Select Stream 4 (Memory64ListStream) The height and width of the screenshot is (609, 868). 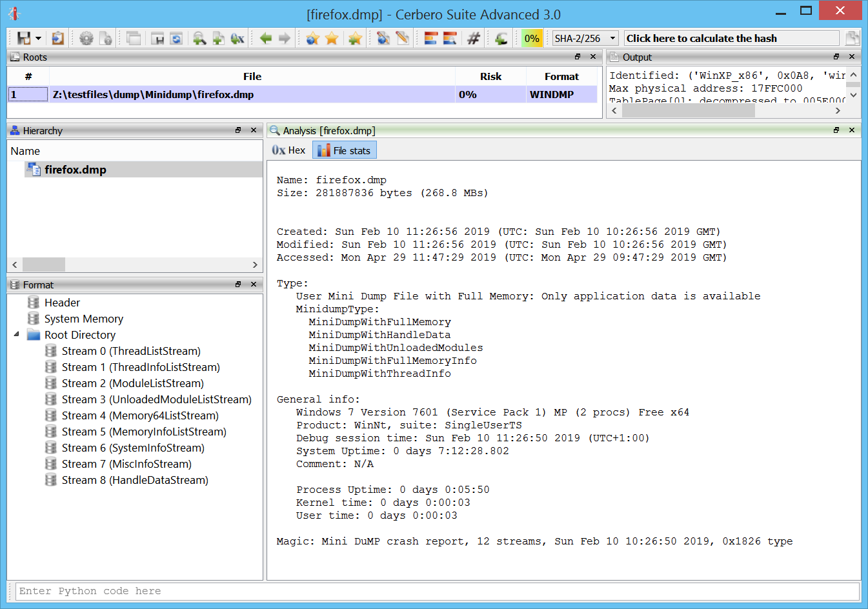(140, 415)
